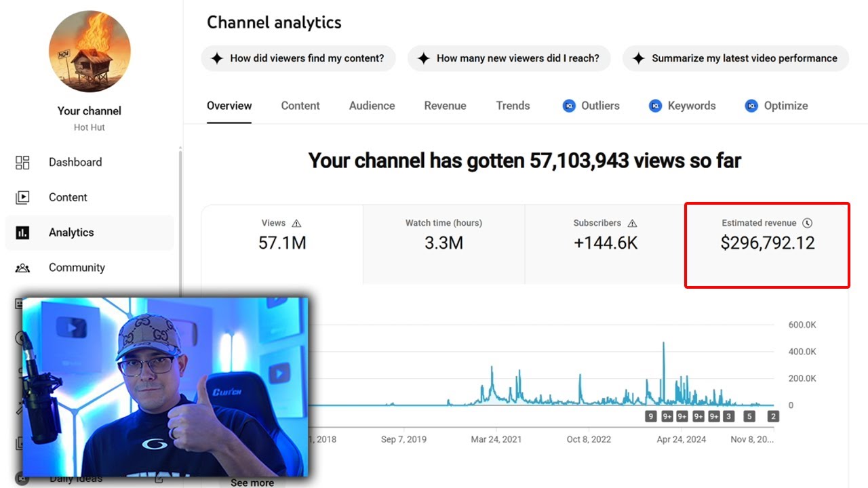Click the '600.0K' y-axis value
Image resolution: width=868 pixels, height=488 pixels.
(x=802, y=325)
